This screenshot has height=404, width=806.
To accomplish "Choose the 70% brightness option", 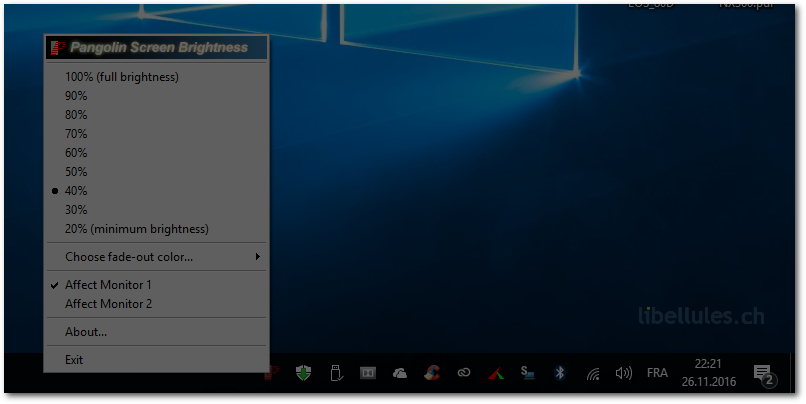I will pyautogui.click(x=157, y=134).
